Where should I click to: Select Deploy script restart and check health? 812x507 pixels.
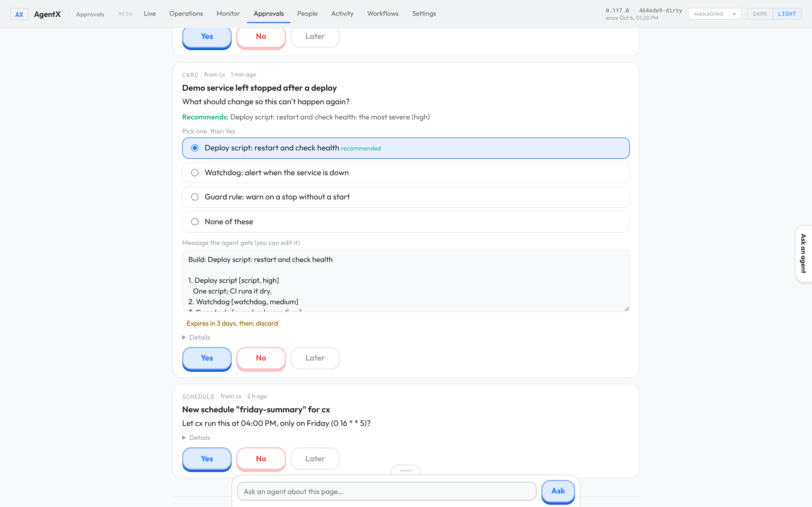click(406, 148)
